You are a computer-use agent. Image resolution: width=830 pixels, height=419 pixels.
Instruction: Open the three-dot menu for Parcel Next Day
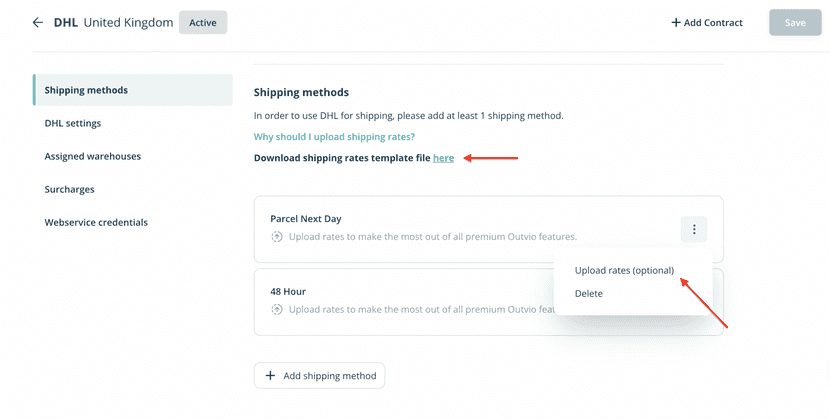point(694,230)
